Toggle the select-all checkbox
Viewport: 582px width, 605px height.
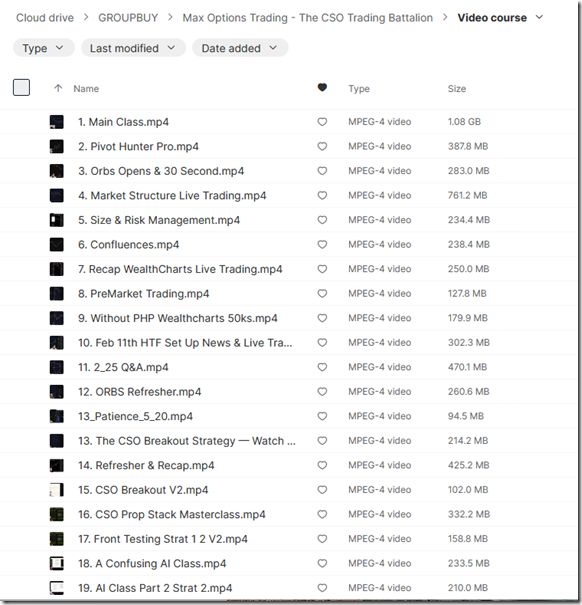pyautogui.click(x=21, y=88)
